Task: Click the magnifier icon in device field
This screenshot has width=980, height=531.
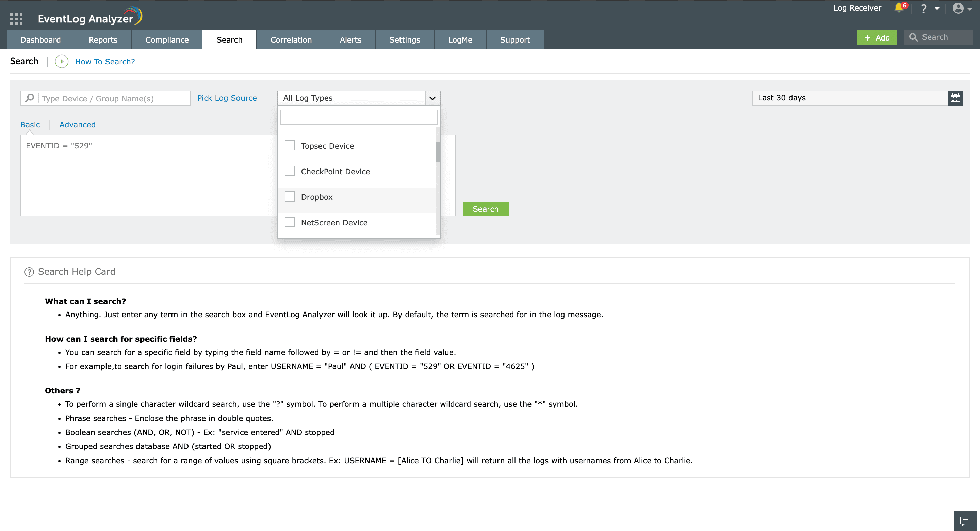Action: click(30, 98)
